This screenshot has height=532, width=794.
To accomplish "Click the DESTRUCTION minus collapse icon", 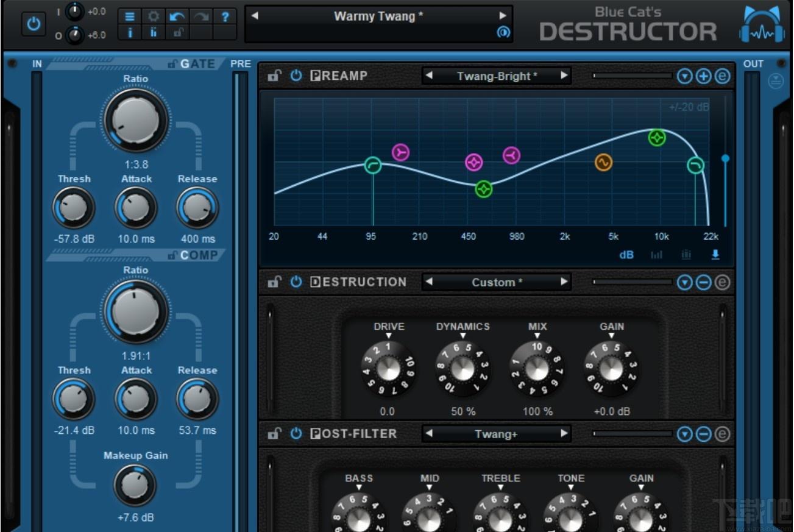I will click(x=704, y=282).
